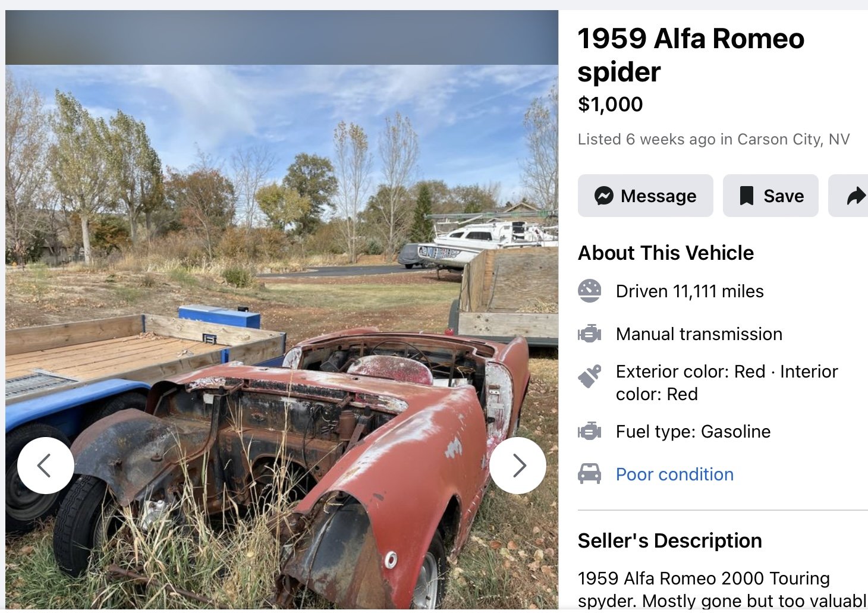Click the 1959 Alfa Romeo spider title
868x613 pixels.
click(x=691, y=55)
